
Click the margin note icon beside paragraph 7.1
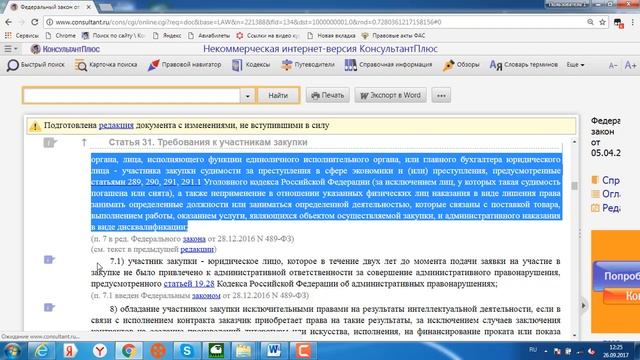[49, 260]
